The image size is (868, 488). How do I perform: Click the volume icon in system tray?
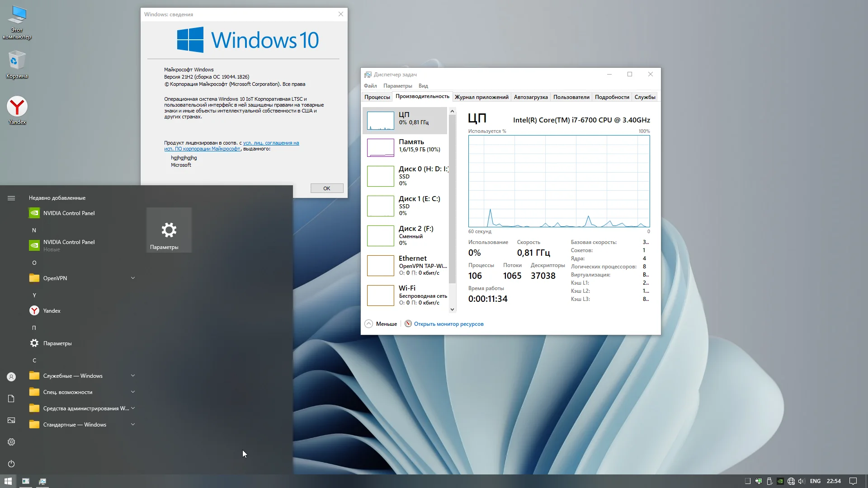click(802, 481)
